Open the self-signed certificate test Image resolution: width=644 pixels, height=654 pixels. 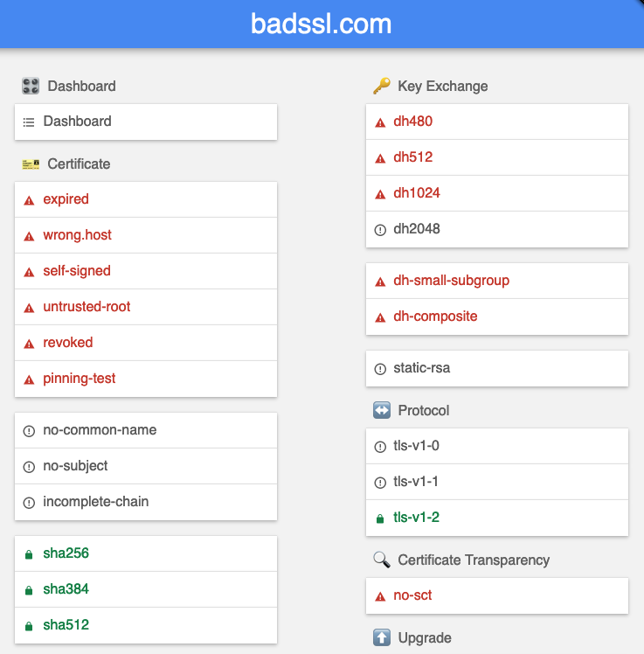click(x=146, y=271)
